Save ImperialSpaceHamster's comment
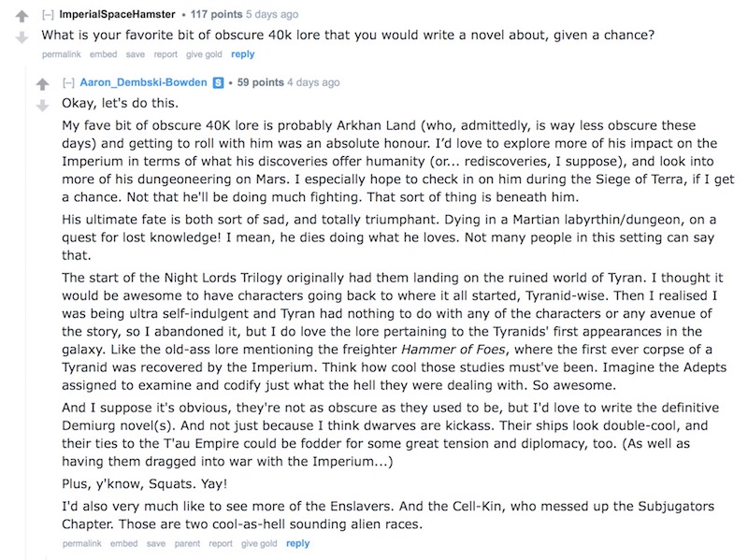The image size is (748, 560). pos(135,54)
